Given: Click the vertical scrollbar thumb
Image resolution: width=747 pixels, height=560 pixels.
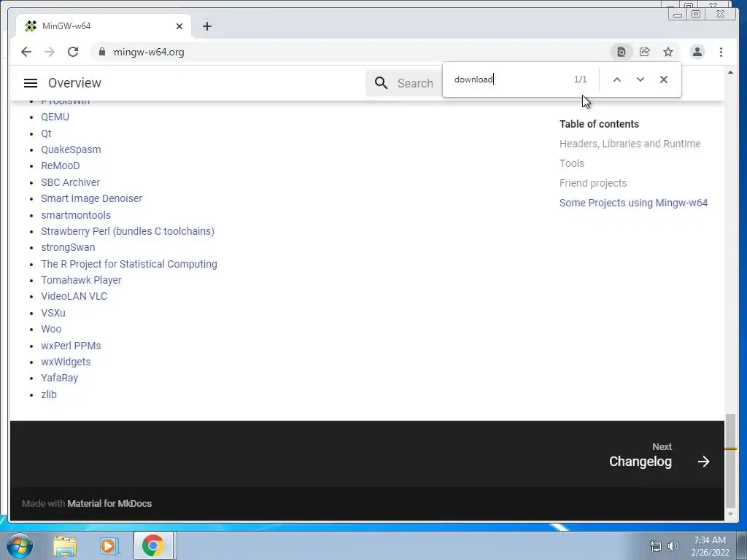Looking at the screenshot, I should pos(730,462).
